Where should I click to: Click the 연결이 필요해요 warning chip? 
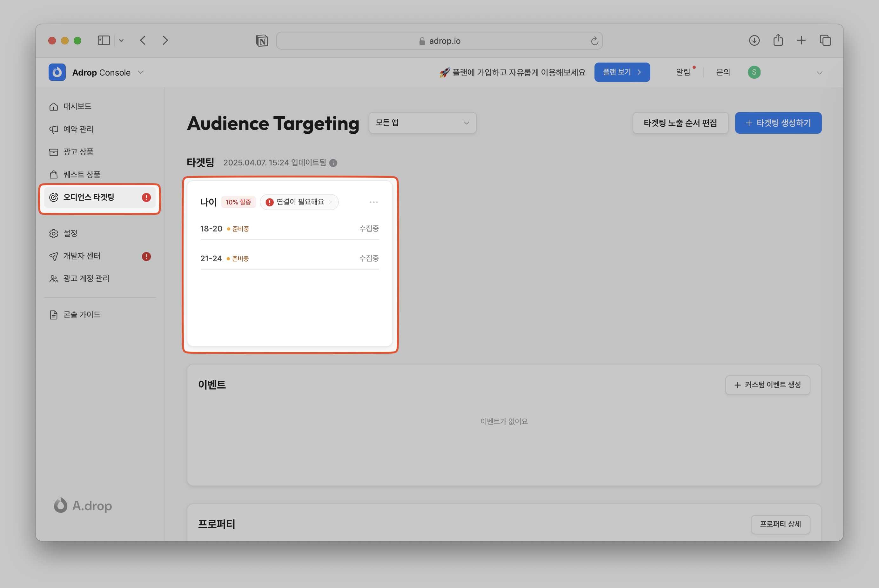(299, 202)
